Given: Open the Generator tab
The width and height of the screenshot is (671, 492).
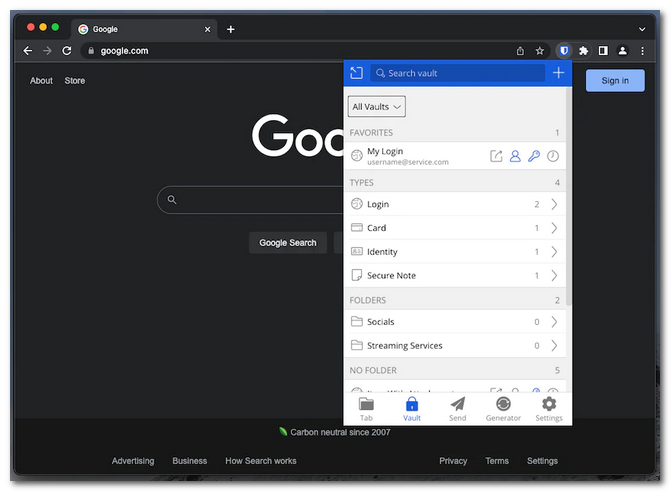Looking at the screenshot, I should click(503, 409).
